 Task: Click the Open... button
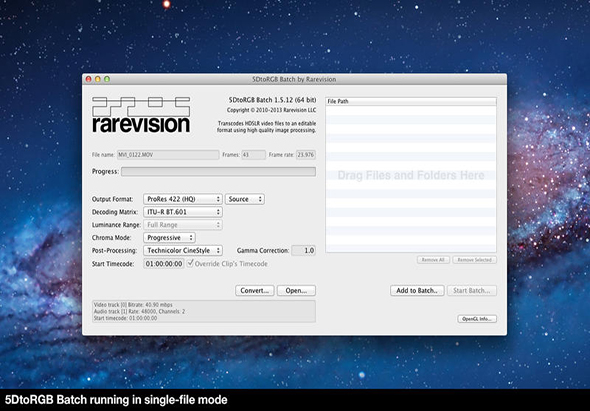[296, 291]
